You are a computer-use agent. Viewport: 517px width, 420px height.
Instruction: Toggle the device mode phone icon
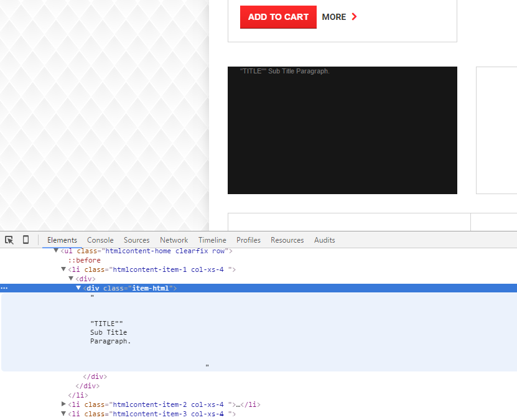[26, 240]
